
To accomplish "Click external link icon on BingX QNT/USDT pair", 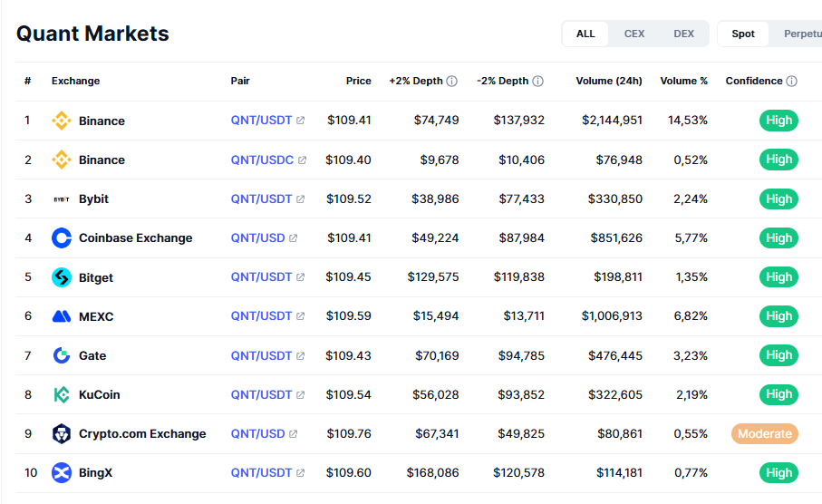I will click(300, 472).
